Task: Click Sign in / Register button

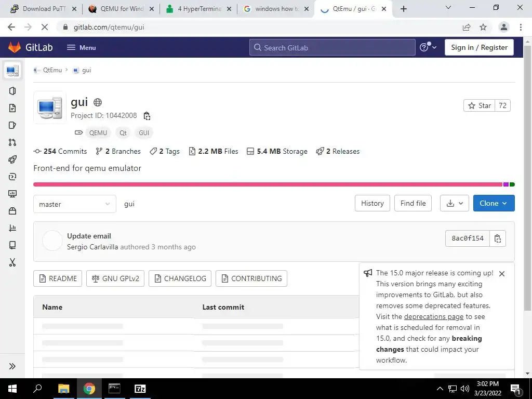Action: coord(479,47)
